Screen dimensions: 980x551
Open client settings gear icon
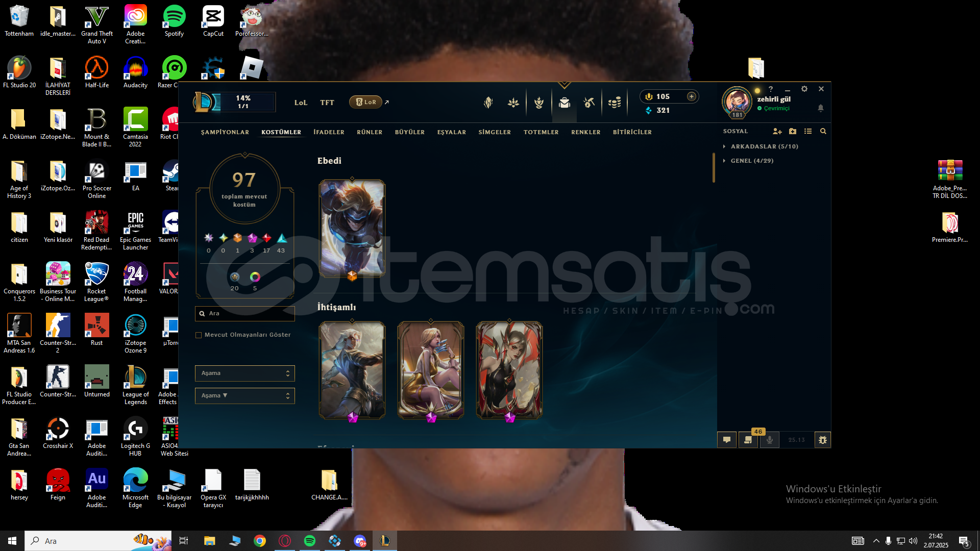[804, 89]
